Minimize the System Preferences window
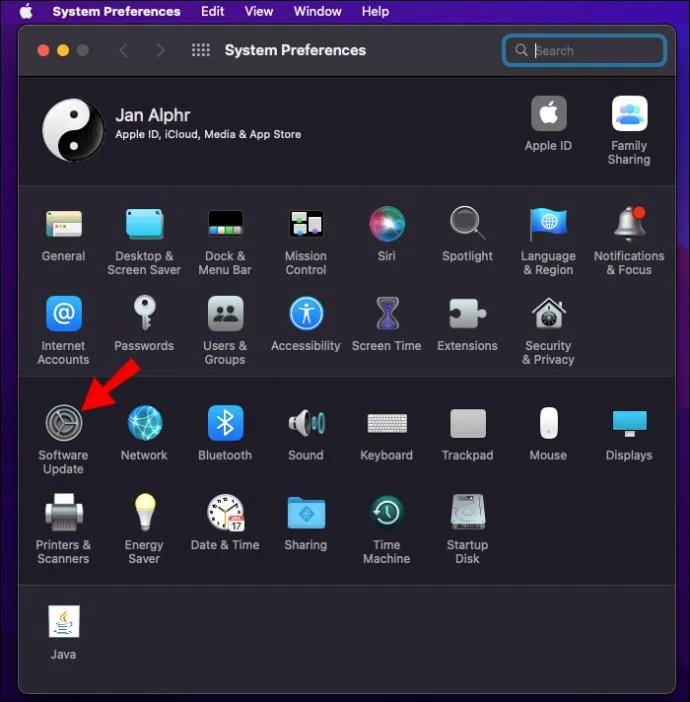 [x=63, y=51]
